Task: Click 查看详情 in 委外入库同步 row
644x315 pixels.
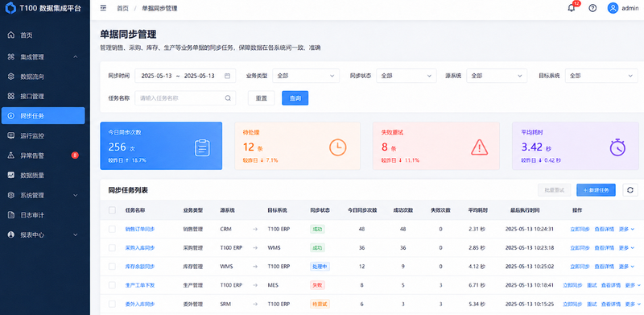Action: click(611, 304)
